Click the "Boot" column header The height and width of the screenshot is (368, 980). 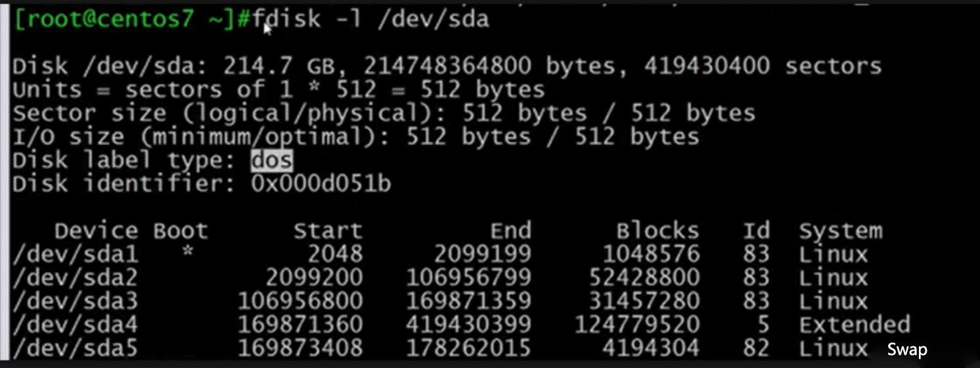[181, 231]
